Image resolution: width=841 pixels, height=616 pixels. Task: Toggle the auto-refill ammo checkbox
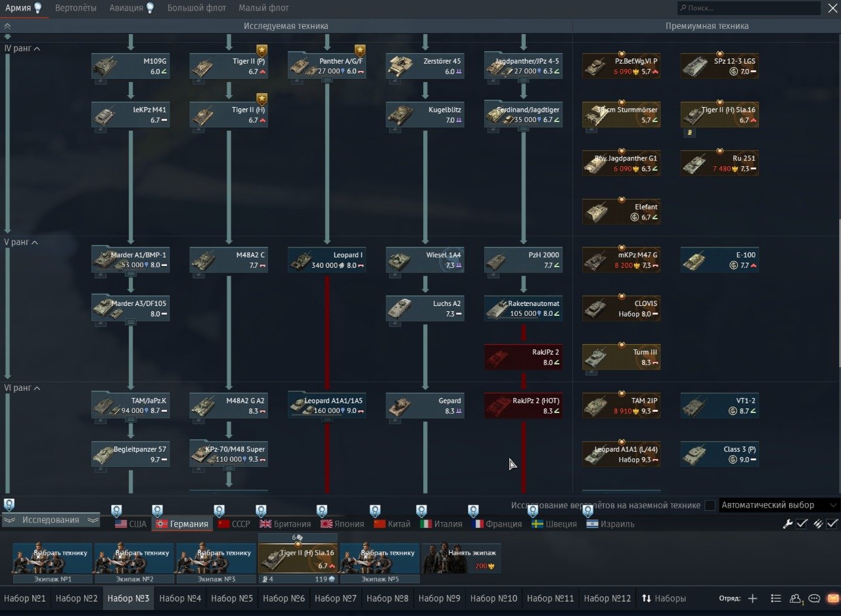tap(832, 523)
